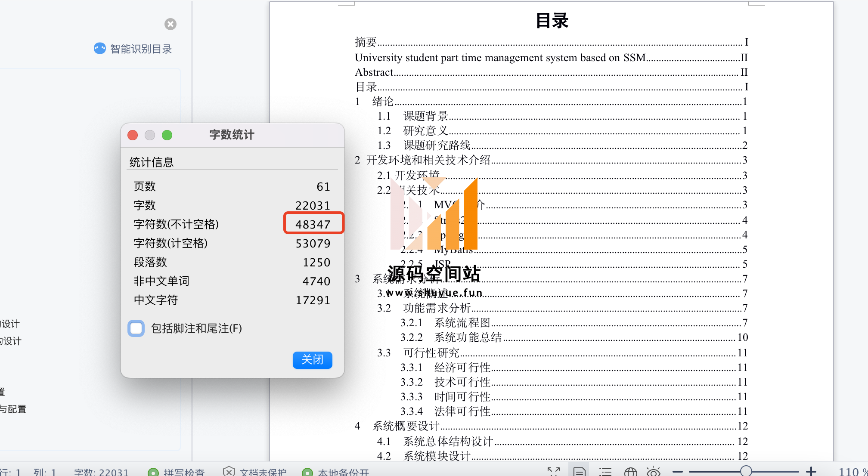The image size is (868, 476).
Task: Open TOC entry 3.2.2 系统功能总结
Action: pos(468,337)
